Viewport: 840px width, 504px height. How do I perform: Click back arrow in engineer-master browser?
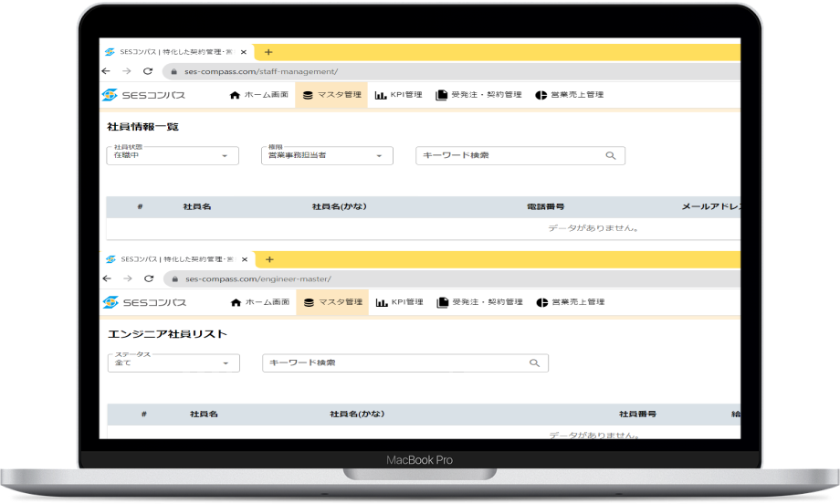[107, 278]
